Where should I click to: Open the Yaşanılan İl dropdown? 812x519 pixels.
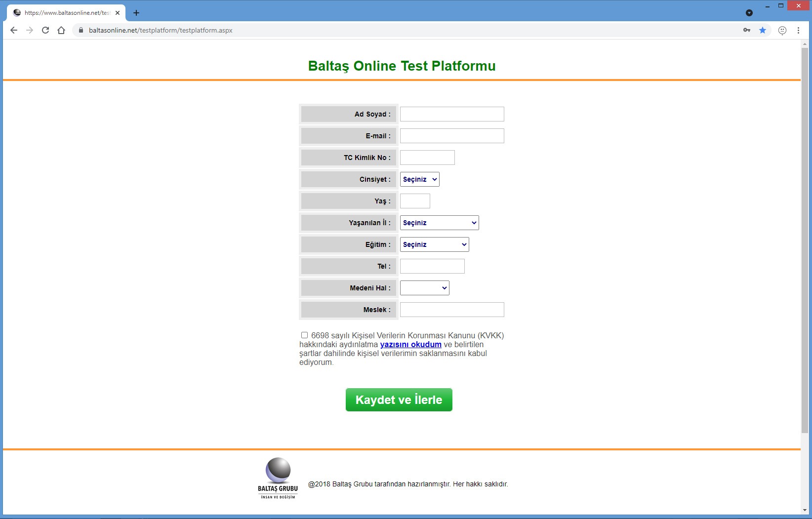tap(439, 223)
